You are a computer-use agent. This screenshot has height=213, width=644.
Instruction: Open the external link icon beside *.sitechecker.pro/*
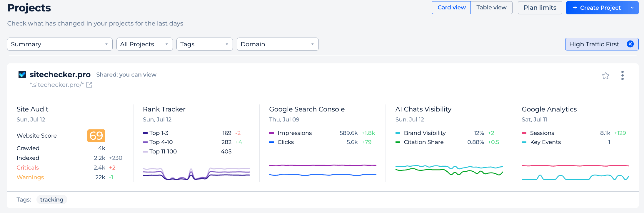[89, 85]
